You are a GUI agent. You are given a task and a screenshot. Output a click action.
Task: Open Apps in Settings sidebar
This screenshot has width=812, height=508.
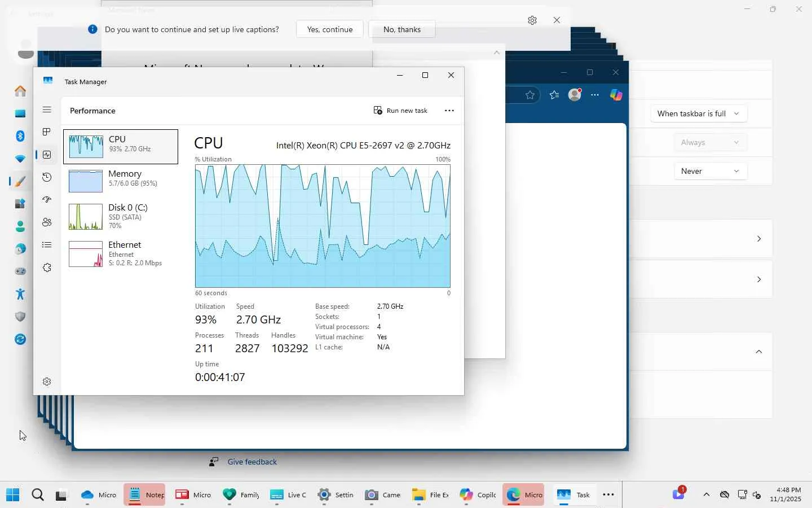click(x=20, y=204)
